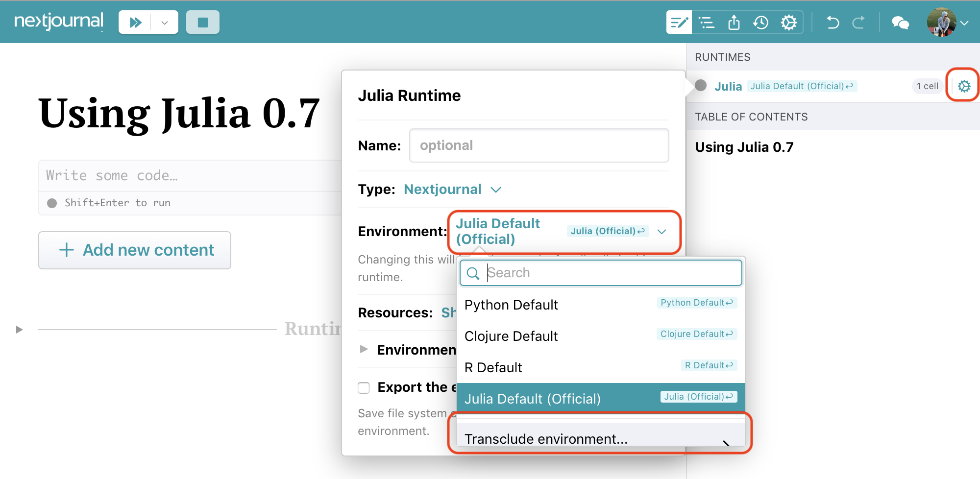980x479 pixels.
Task: Click the environment dropdown chevron
Action: click(x=662, y=232)
